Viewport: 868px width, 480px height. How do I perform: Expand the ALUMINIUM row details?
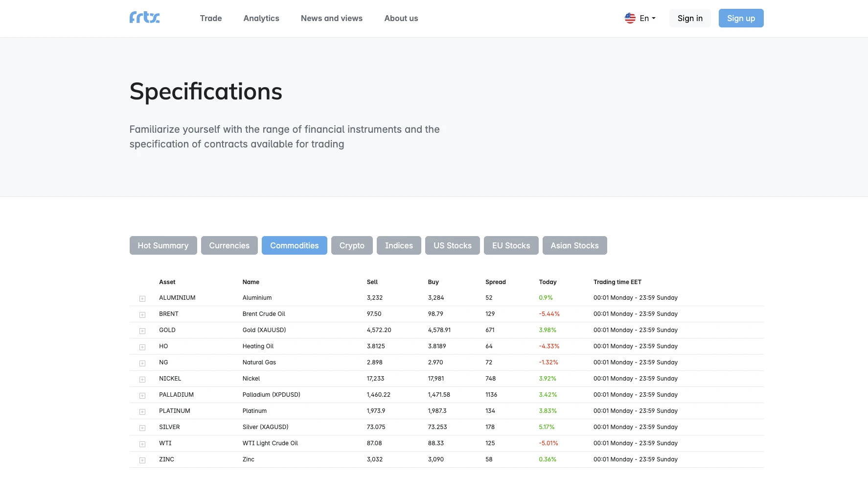point(142,299)
